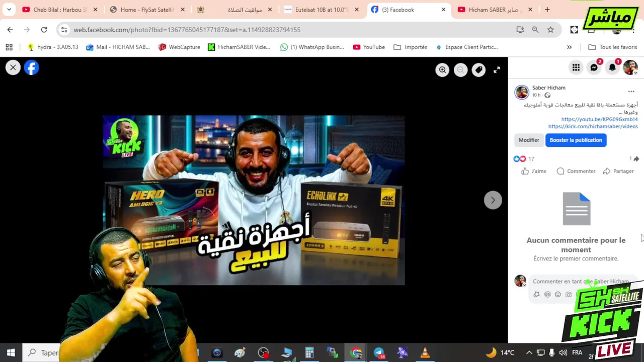The width and height of the screenshot is (644, 362).
Task: Like the post with J'aime
Action: point(534,171)
